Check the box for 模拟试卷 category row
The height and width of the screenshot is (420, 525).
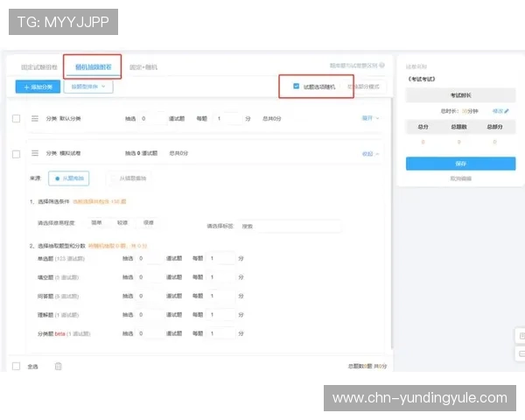[x=16, y=154]
